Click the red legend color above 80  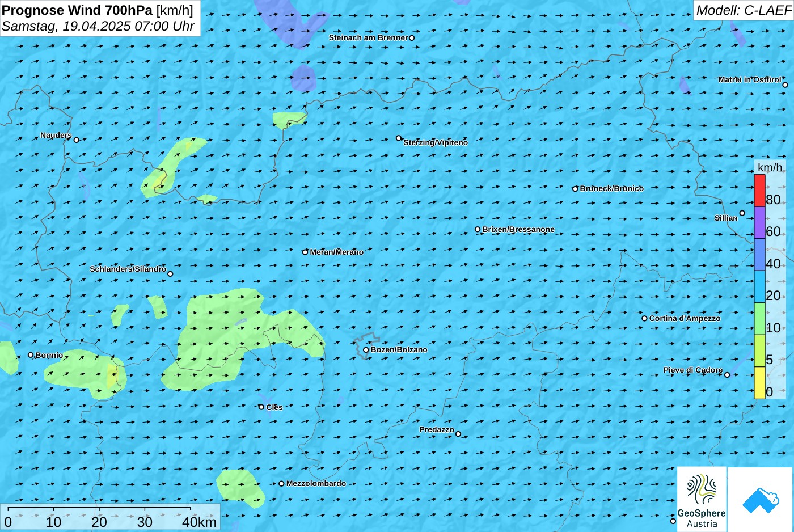point(759,191)
